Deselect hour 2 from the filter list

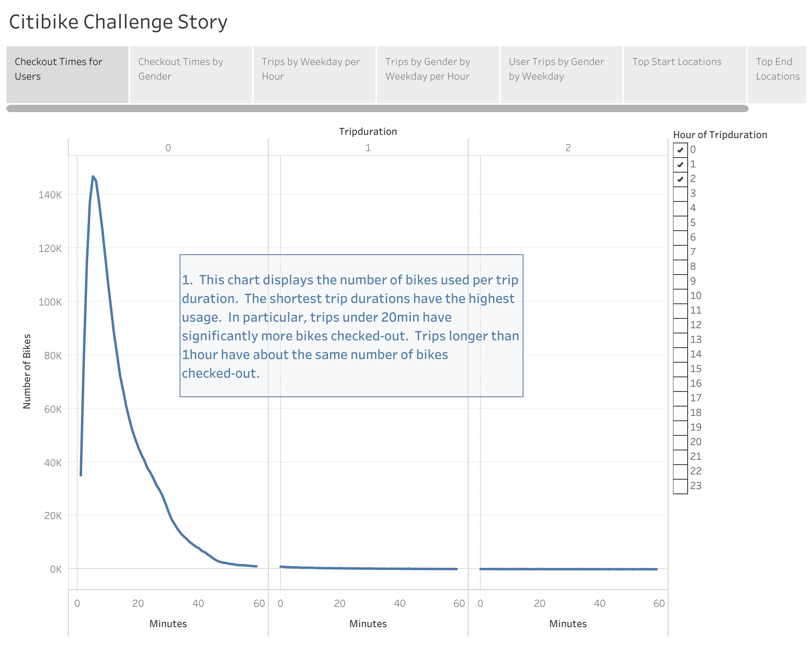[680, 180]
